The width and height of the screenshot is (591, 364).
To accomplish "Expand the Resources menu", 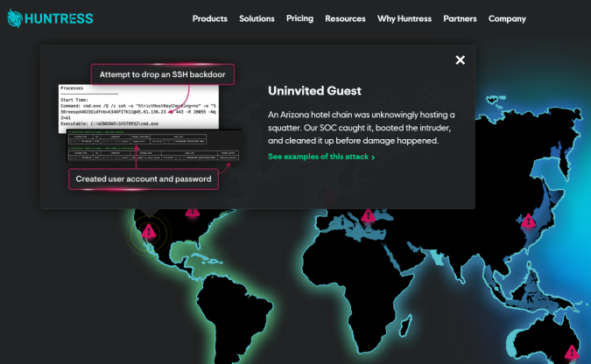I will (x=345, y=18).
